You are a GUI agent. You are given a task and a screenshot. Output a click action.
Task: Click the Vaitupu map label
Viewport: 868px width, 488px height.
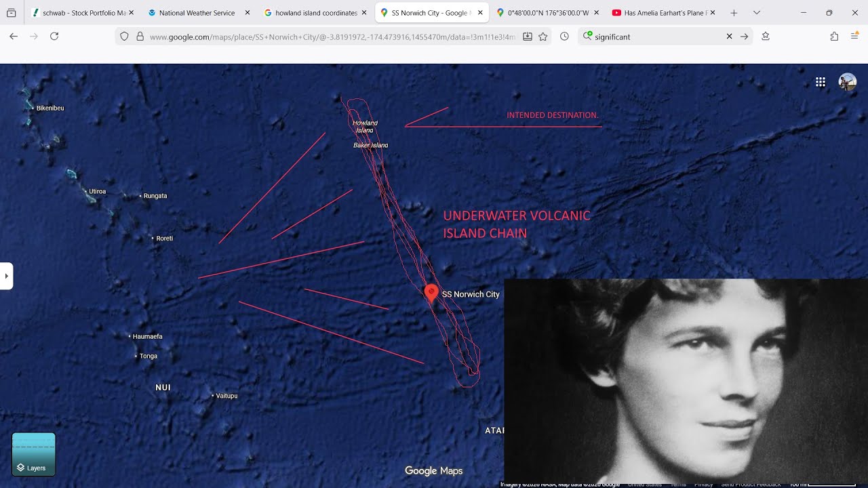point(226,396)
